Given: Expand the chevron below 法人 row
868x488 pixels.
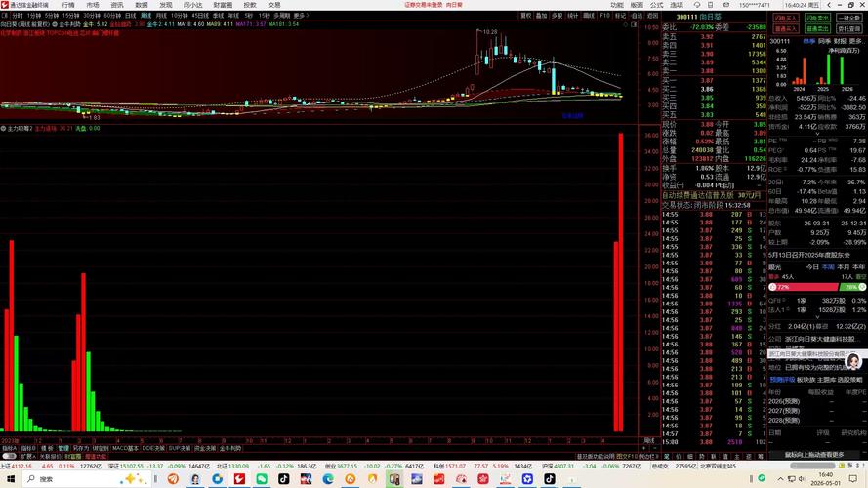Looking at the screenshot, I should [x=817, y=317].
